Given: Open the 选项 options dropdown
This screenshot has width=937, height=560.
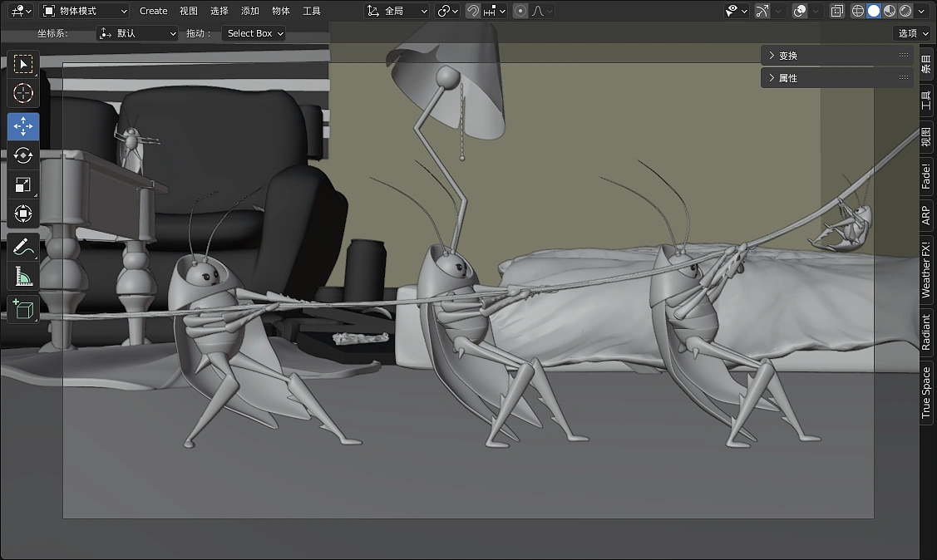Looking at the screenshot, I should 913,33.
